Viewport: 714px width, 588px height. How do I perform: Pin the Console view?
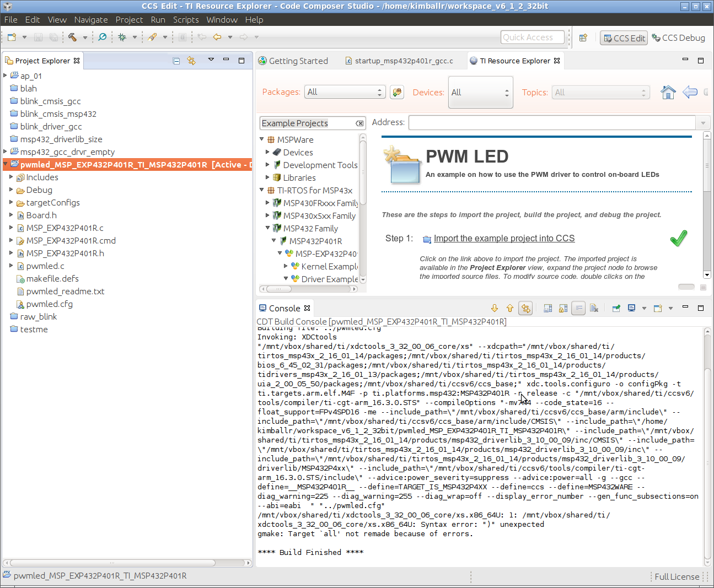[616, 308]
